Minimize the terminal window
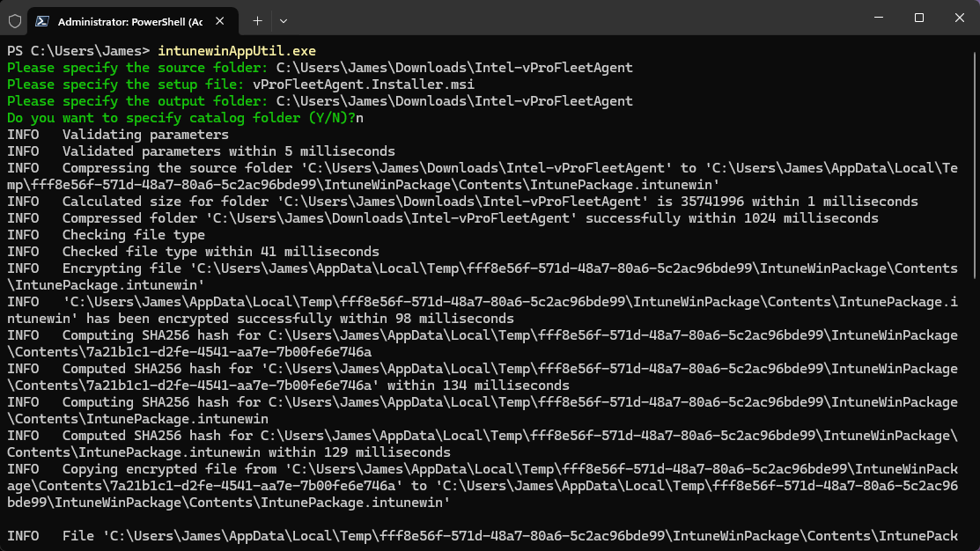 coord(878,18)
